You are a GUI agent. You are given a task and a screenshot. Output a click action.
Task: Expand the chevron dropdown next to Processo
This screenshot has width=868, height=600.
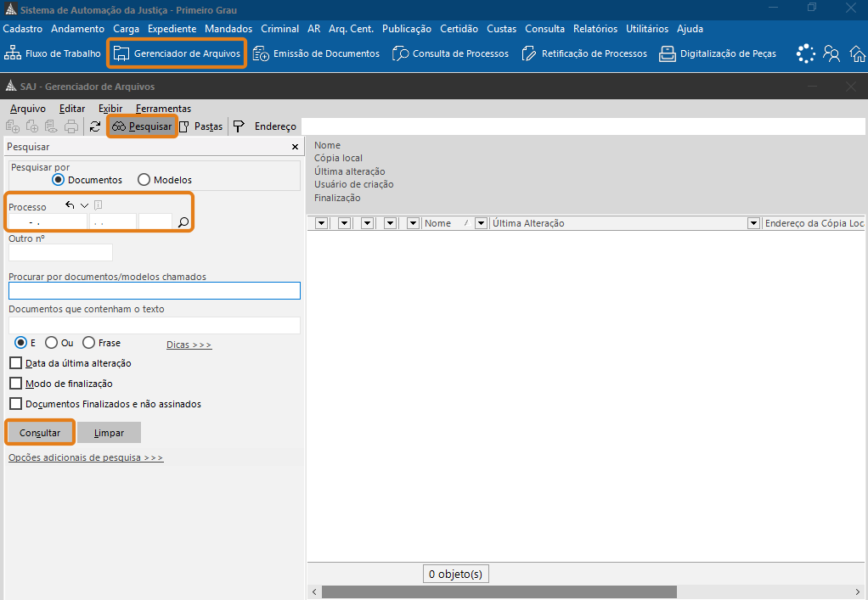click(84, 205)
